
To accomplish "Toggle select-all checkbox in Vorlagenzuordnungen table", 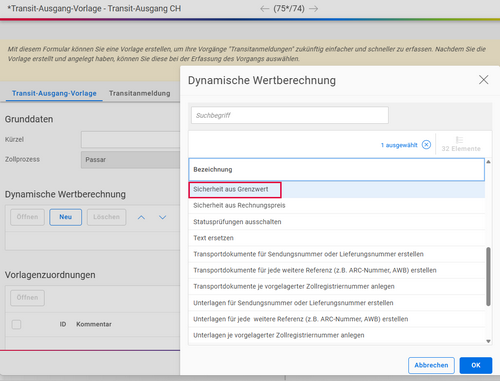I will click(16, 324).
